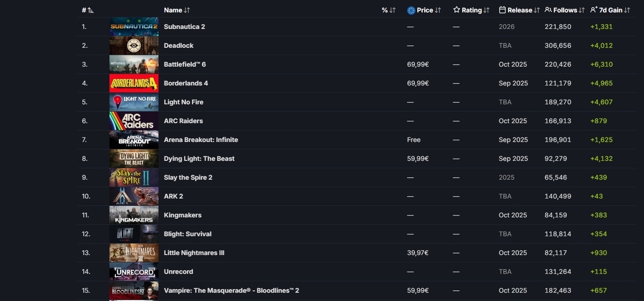Open the Deadlock title link
Image resolution: width=644 pixels, height=301 pixels.
pyautogui.click(x=179, y=46)
